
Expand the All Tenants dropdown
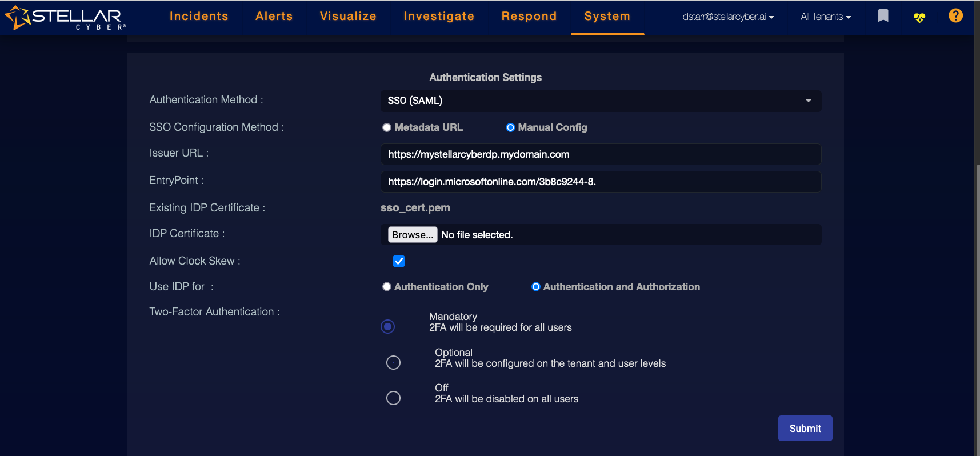tap(825, 17)
